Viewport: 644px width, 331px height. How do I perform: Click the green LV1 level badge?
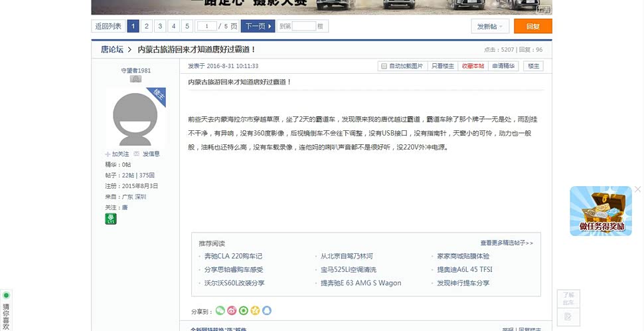(x=111, y=219)
